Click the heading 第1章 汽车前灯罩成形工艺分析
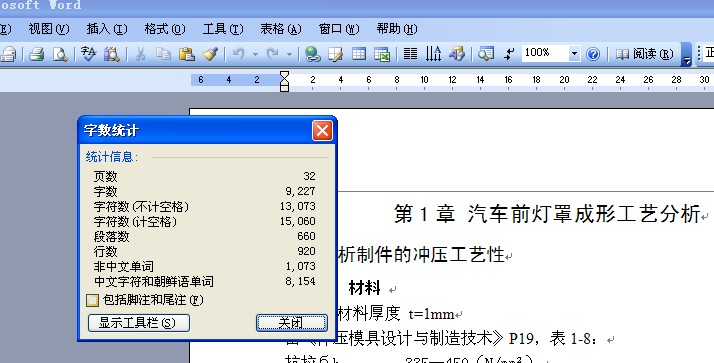The width and height of the screenshot is (714, 363). [x=547, y=214]
